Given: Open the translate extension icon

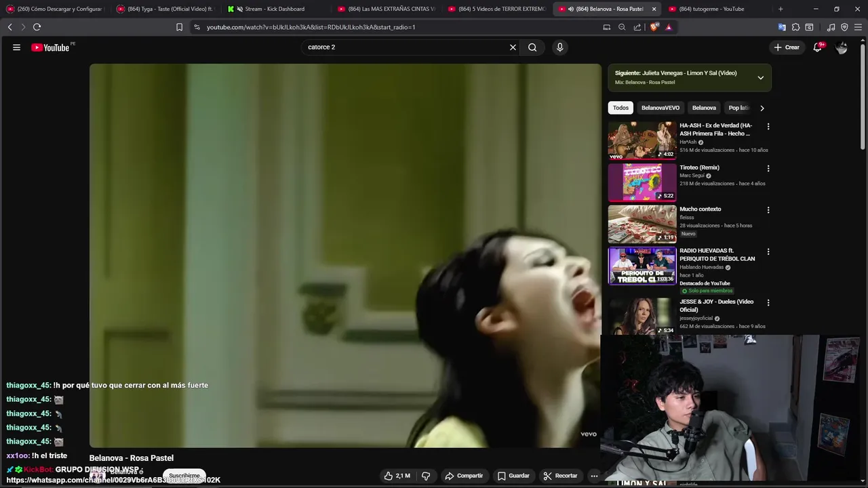Looking at the screenshot, I should pyautogui.click(x=782, y=27).
